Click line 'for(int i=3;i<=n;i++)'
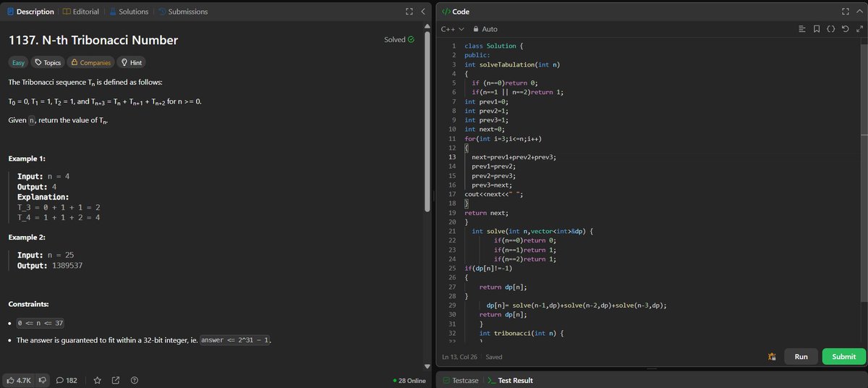 click(x=503, y=138)
